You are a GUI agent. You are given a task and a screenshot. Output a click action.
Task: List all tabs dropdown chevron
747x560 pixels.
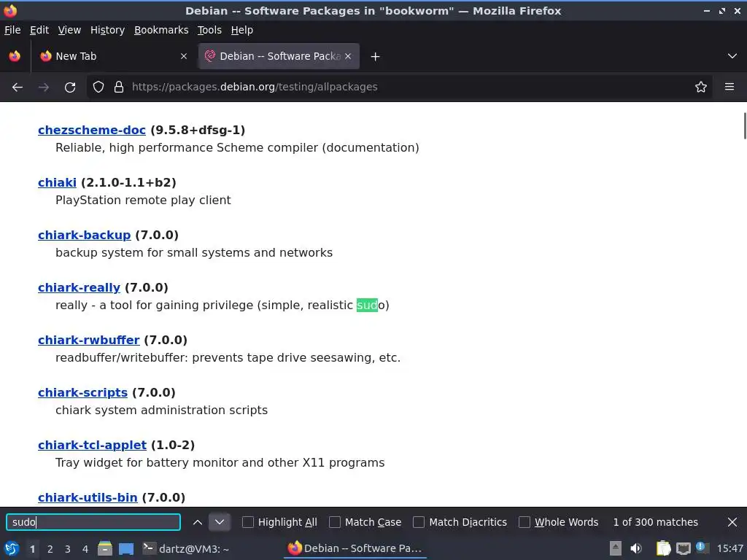[732, 56]
